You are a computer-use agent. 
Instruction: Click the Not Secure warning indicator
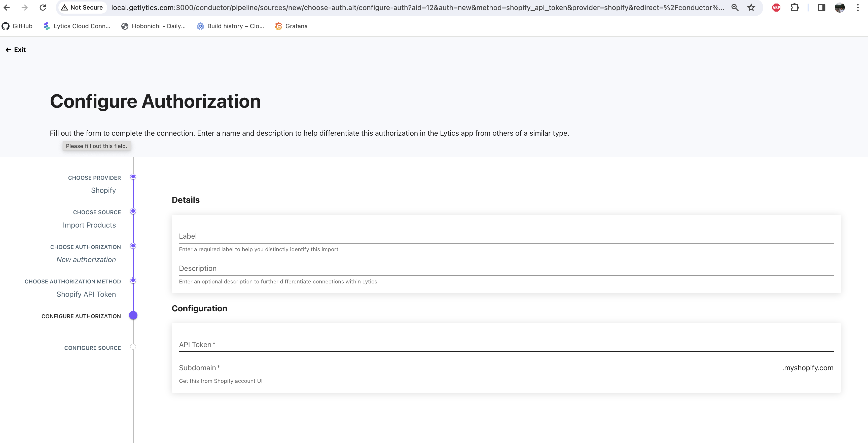click(x=82, y=7)
